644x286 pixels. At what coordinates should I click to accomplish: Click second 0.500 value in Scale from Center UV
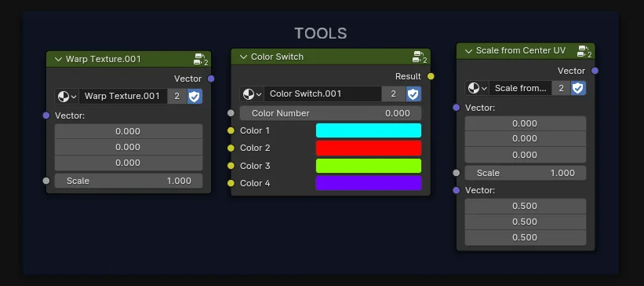pos(526,222)
